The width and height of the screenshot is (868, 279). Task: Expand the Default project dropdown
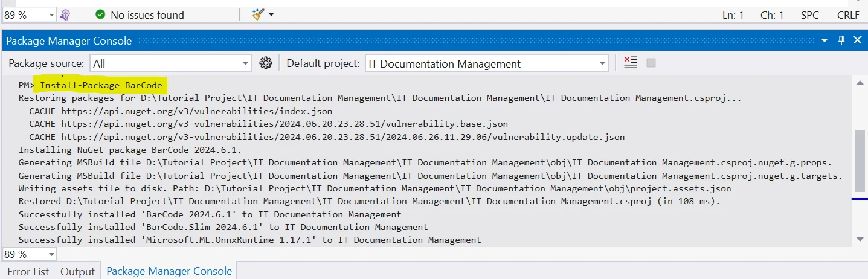pos(602,63)
